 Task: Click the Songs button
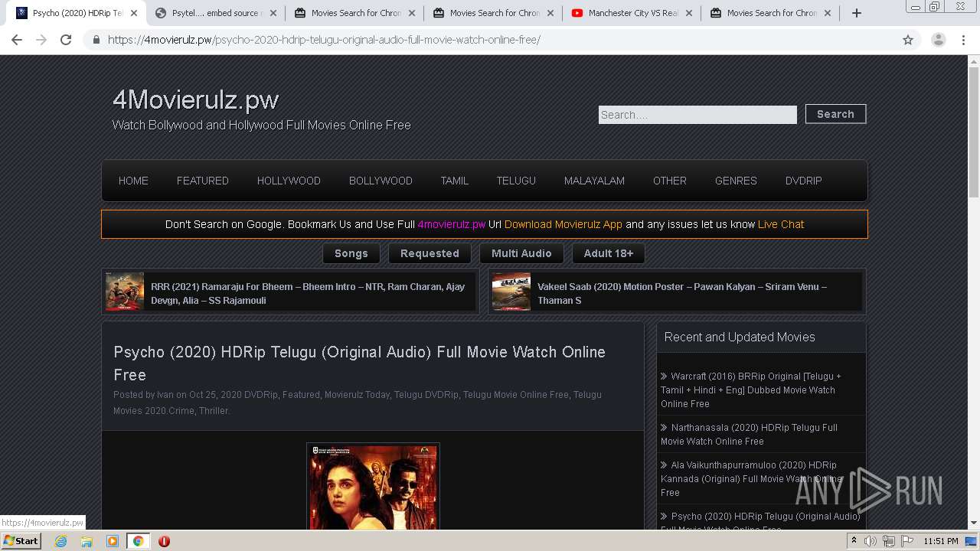351,253
